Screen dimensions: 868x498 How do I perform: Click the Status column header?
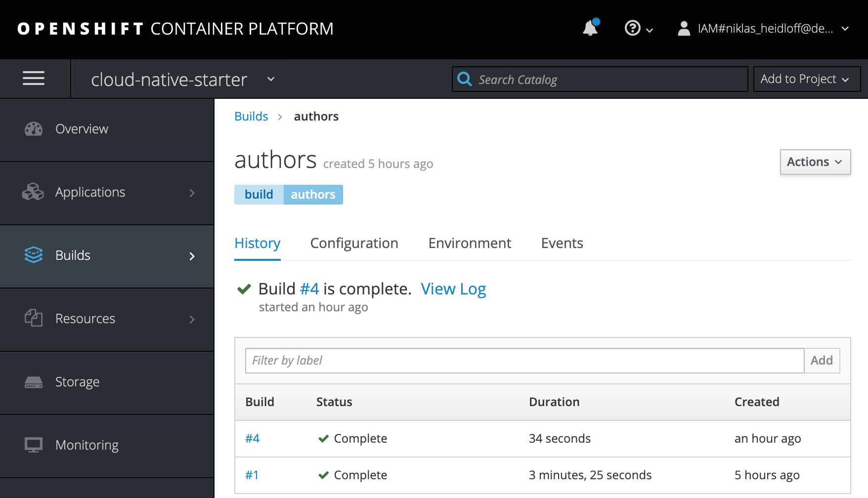coord(334,402)
